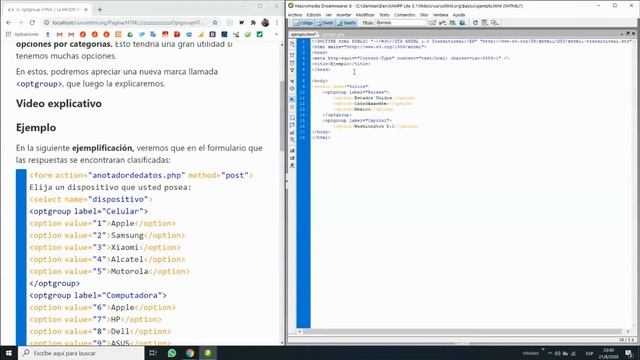The image size is (640, 360).
Task: Click the collapse selection icon in coding toolbar
Action: (x=292, y=63)
